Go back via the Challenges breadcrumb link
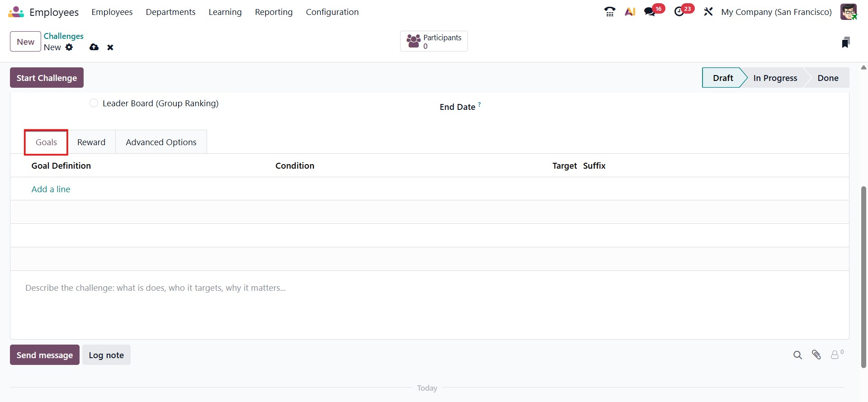Image resolution: width=868 pixels, height=402 pixels. click(x=64, y=36)
